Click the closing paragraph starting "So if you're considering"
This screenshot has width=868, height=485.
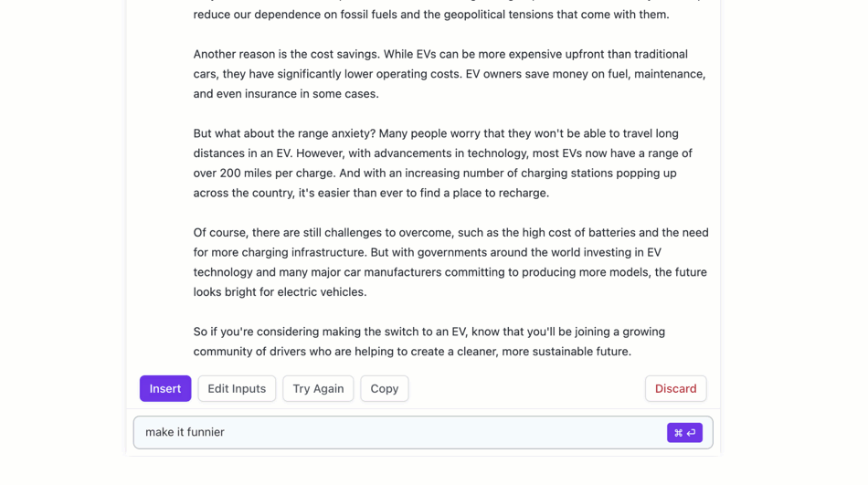[429, 341]
